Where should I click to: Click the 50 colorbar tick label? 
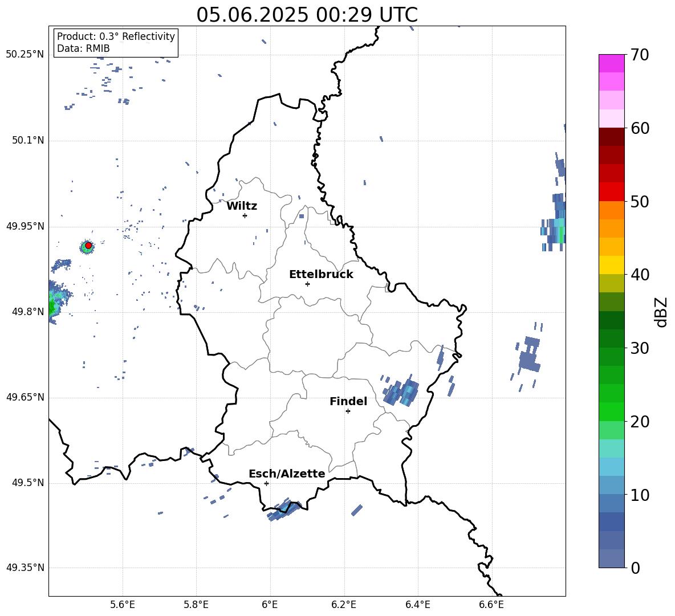pyautogui.click(x=640, y=202)
